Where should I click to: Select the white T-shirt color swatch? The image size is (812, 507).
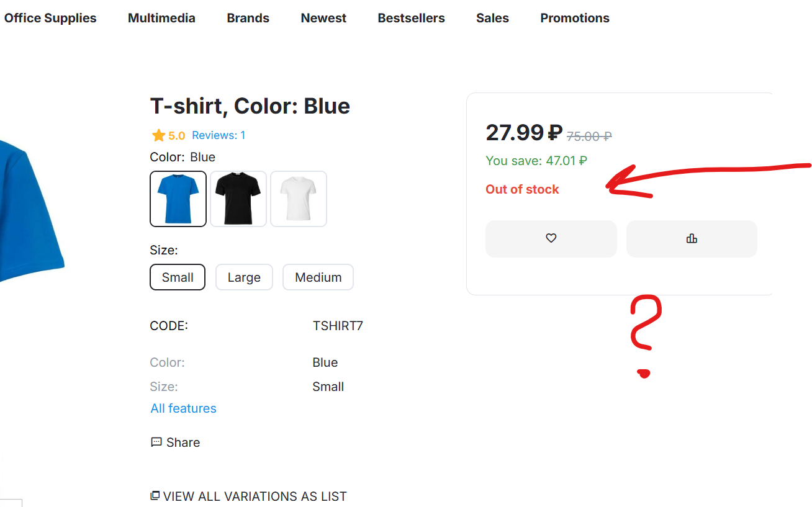tap(299, 199)
